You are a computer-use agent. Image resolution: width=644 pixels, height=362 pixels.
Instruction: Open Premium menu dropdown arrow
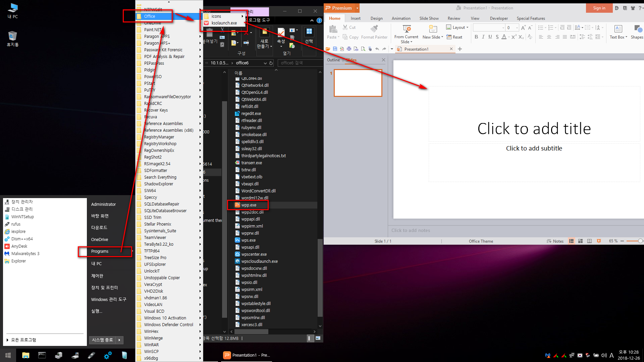coord(357,8)
